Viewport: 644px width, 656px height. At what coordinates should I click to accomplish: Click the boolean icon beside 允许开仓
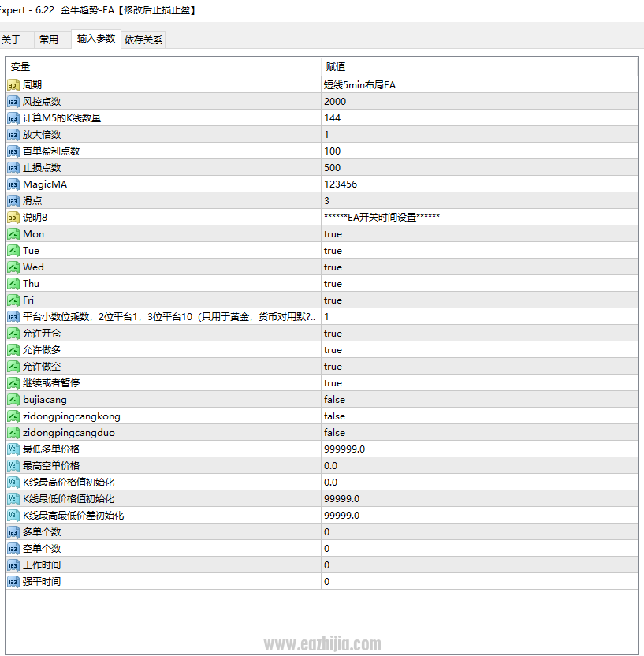[x=13, y=334]
